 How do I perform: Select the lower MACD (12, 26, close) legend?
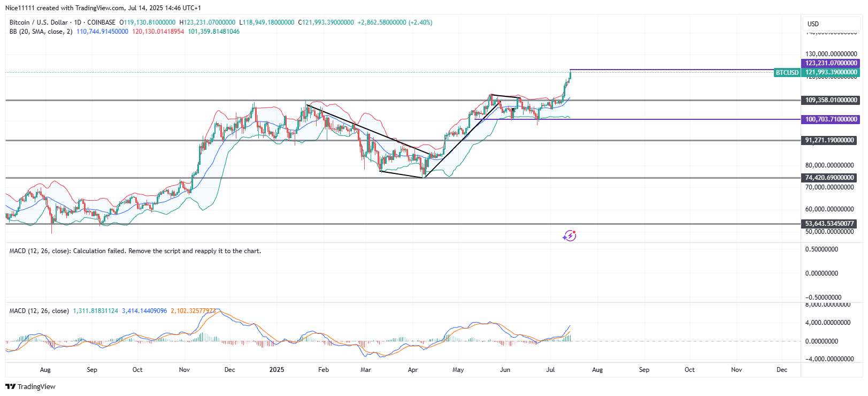[x=39, y=311]
